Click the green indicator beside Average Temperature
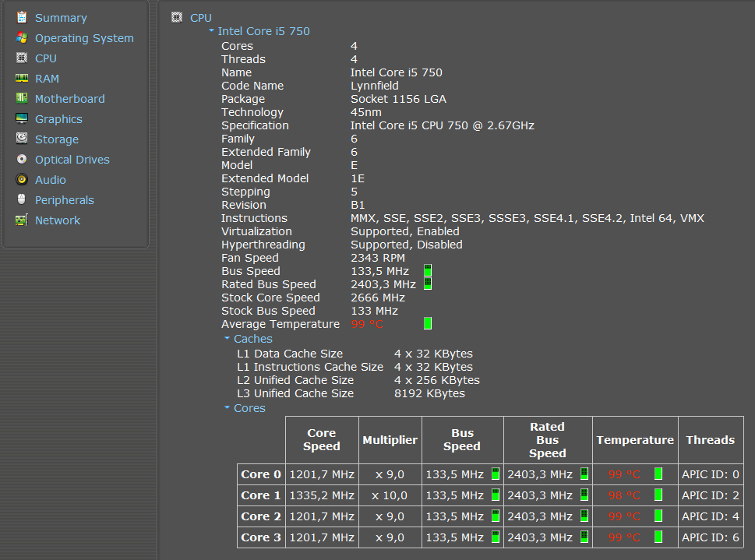The image size is (755, 560). click(x=428, y=323)
